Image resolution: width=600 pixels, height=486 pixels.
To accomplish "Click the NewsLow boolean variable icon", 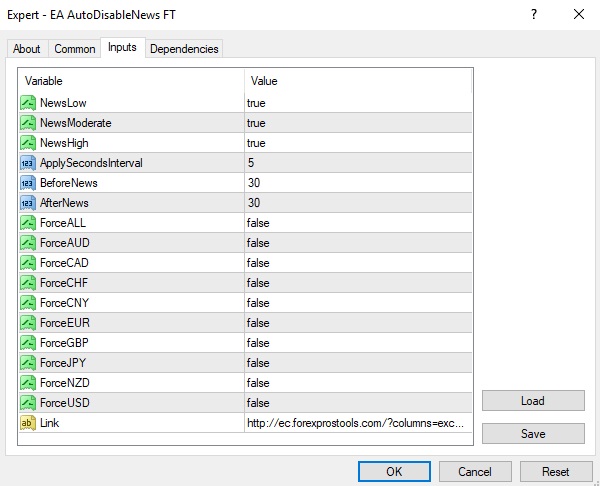I will (28, 103).
